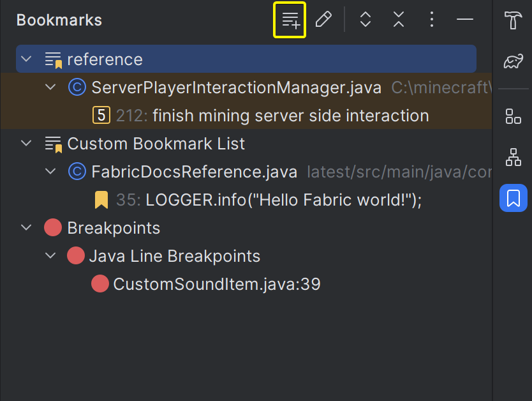Select the Custom Bookmark List entry

(x=156, y=144)
